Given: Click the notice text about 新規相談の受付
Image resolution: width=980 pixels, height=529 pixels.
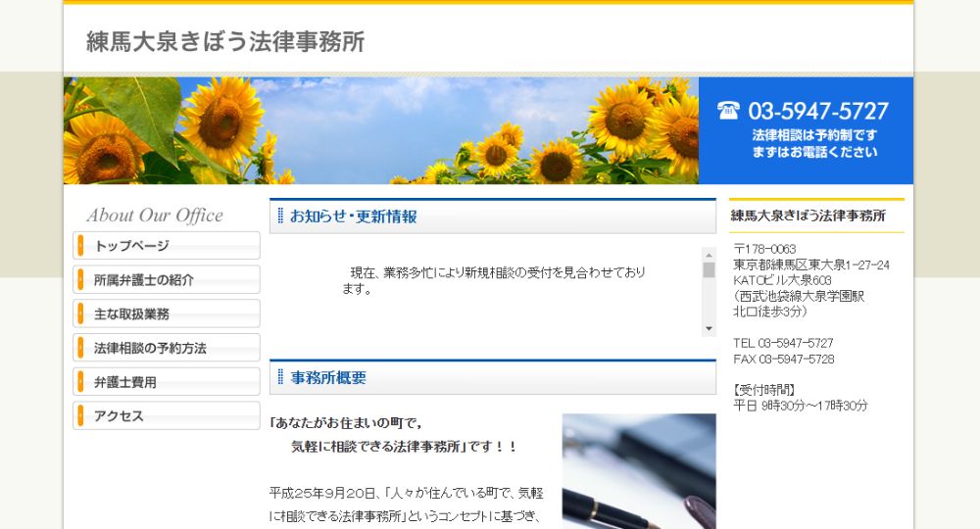Looking at the screenshot, I should [495, 279].
